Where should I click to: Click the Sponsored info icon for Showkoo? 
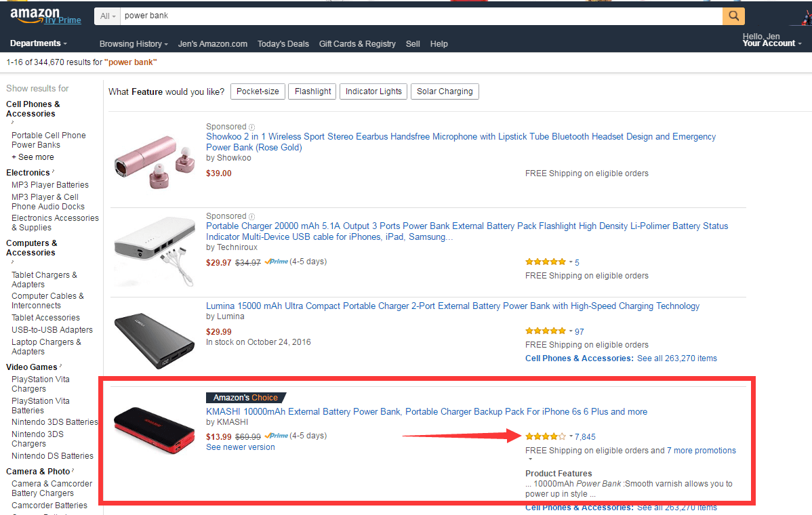251,127
